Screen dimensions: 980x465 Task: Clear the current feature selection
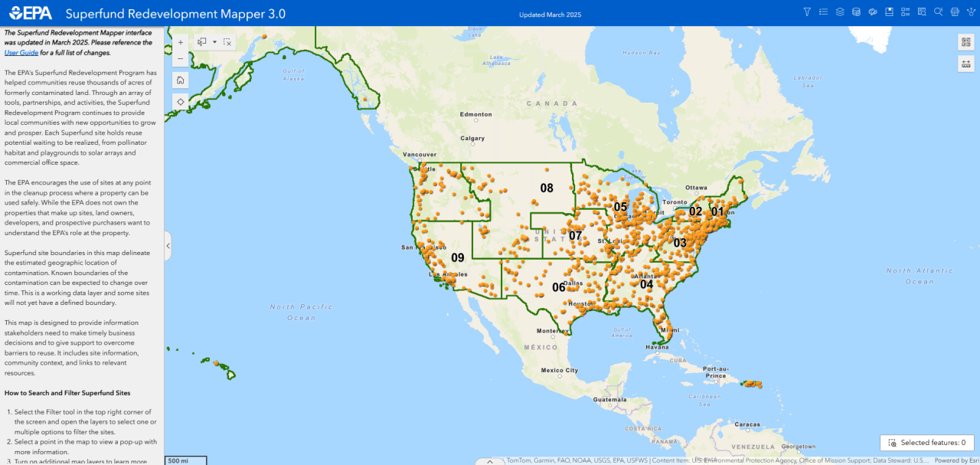227,42
